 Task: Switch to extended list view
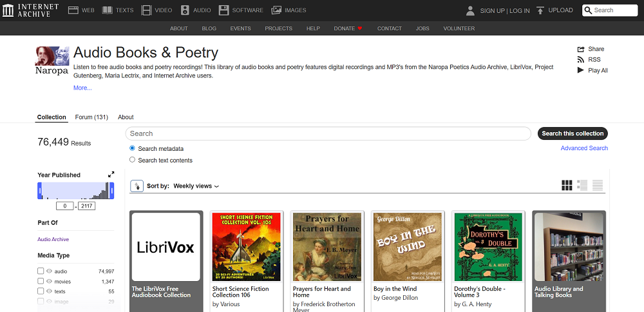pyautogui.click(x=582, y=186)
